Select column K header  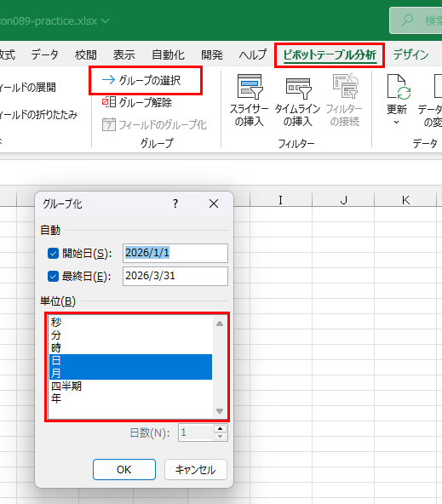(x=405, y=200)
